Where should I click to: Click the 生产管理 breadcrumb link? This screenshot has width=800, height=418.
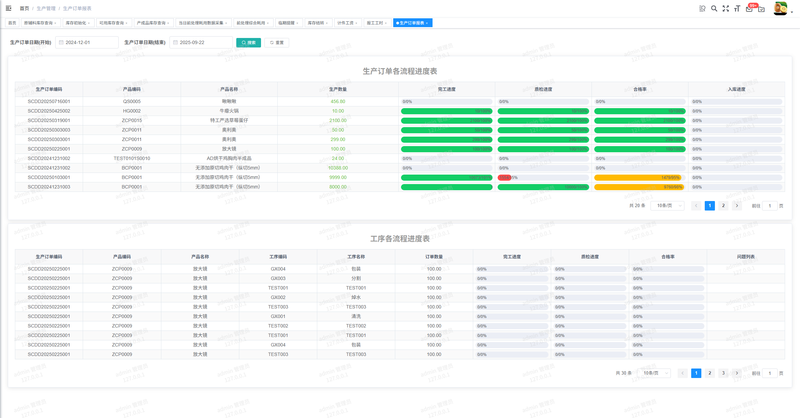coord(46,8)
